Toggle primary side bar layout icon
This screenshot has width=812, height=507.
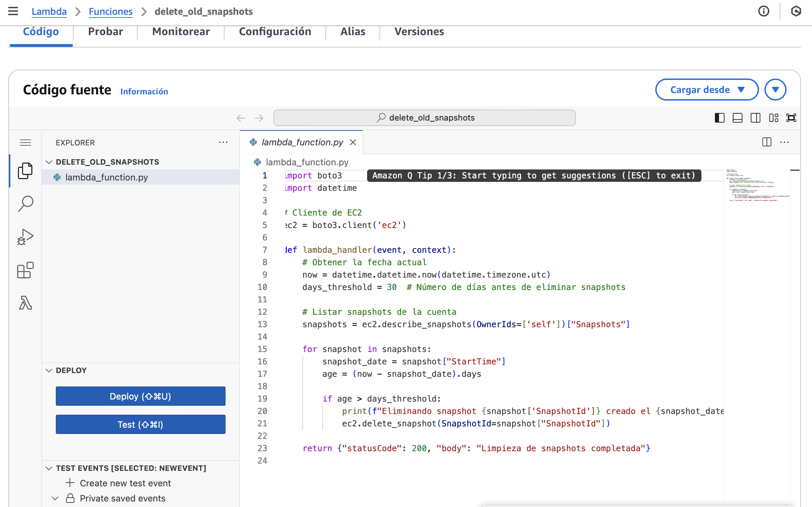[x=720, y=118]
